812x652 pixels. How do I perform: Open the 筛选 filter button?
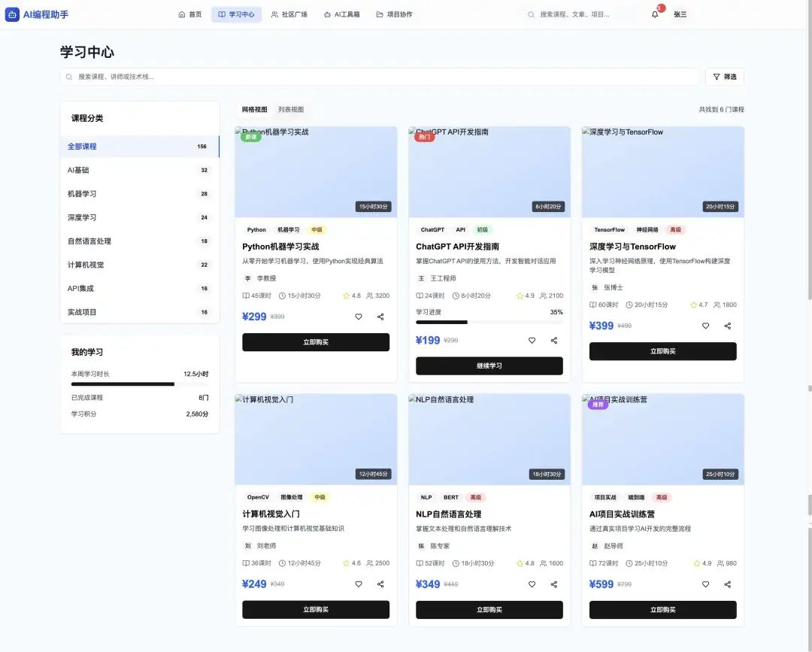(725, 77)
